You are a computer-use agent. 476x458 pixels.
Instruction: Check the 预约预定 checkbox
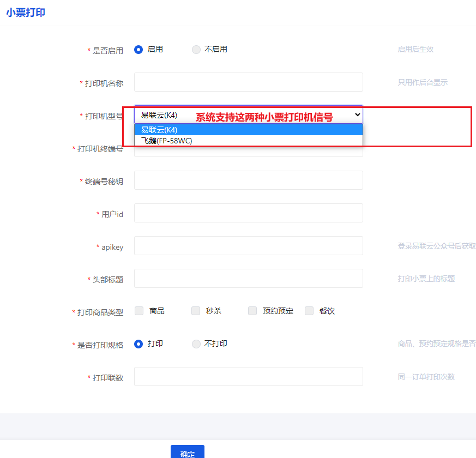tap(252, 310)
